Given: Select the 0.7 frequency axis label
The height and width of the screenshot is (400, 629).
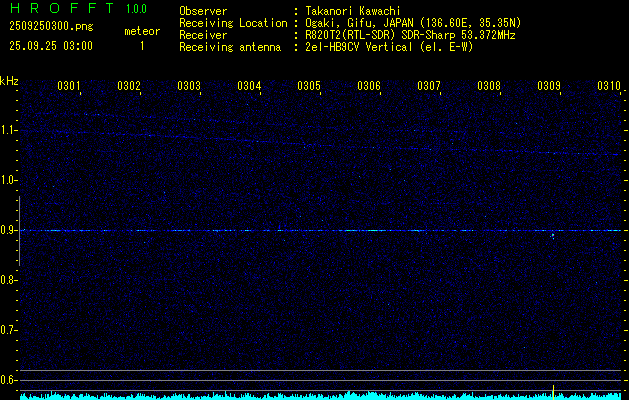Looking at the screenshot, I should tap(9, 330).
